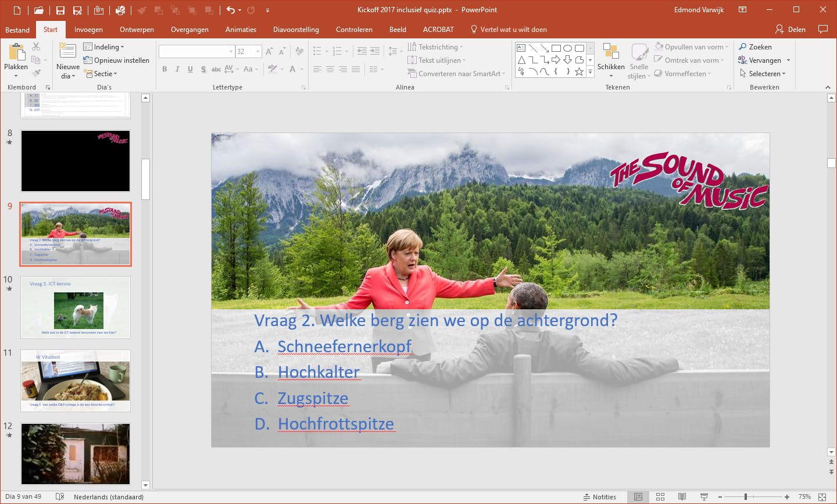The height and width of the screenshot is (504, 837).
Task: Open the font name combo box
Action: coord(196,52)
